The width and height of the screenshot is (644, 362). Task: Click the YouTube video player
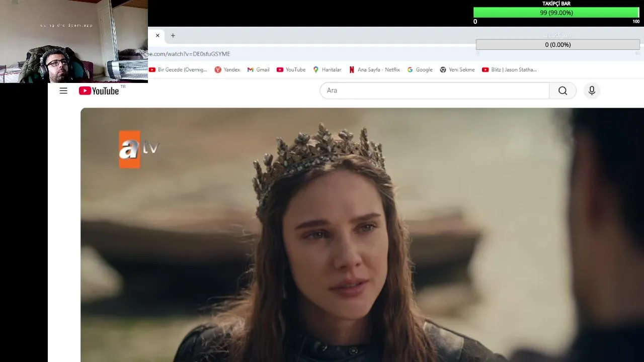pos(362,235)
